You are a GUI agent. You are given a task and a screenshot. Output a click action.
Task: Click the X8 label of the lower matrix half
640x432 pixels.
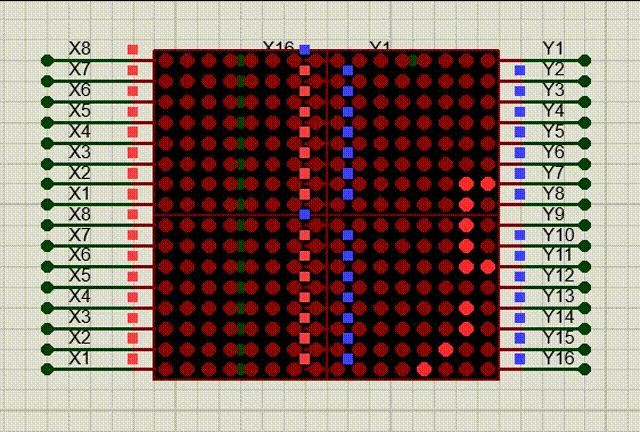tap(80, 214)
